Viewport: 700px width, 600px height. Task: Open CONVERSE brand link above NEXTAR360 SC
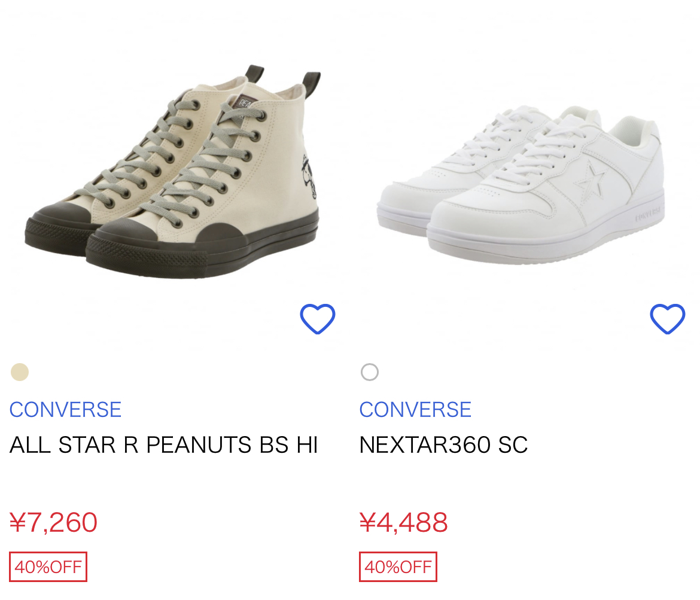(415, 410)
